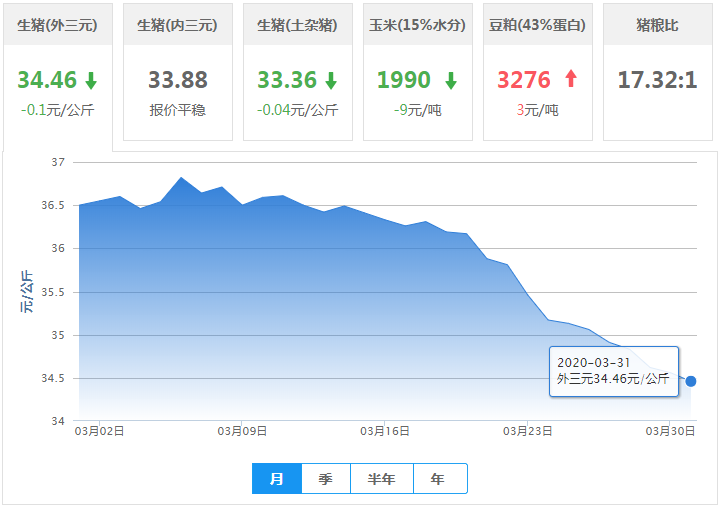Click down arrow next to 33.36

pos(331,81)
